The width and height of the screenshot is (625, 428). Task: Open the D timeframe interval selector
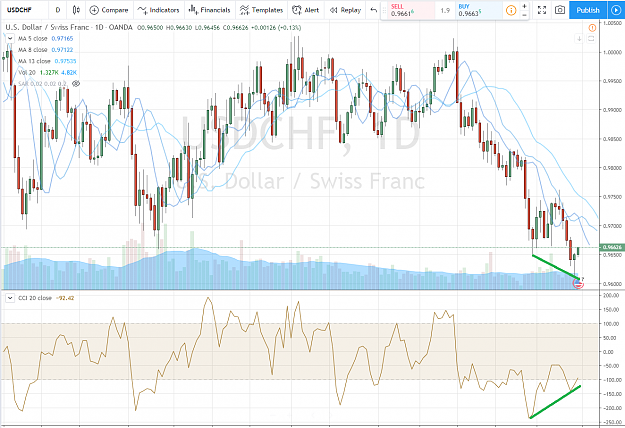point(58,10)
